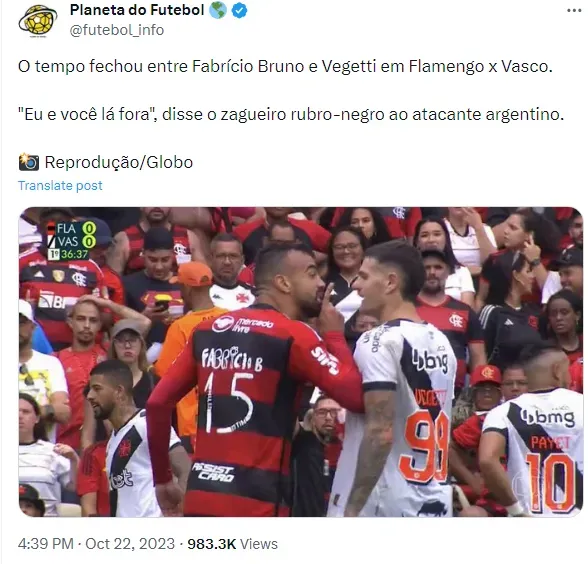
Task: Open the 4:39 PM Oct 22, 2023 timestamp
Action: click(96, 544)
